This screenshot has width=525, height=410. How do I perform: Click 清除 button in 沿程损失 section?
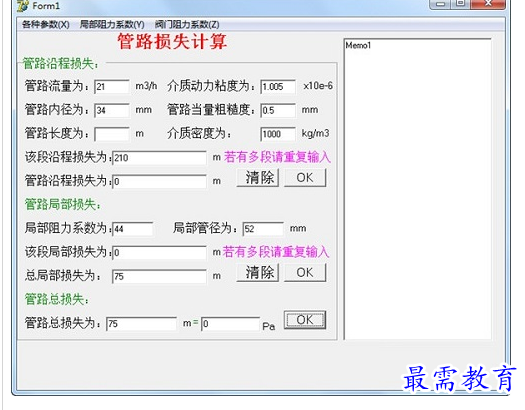(x=258, y=177)
